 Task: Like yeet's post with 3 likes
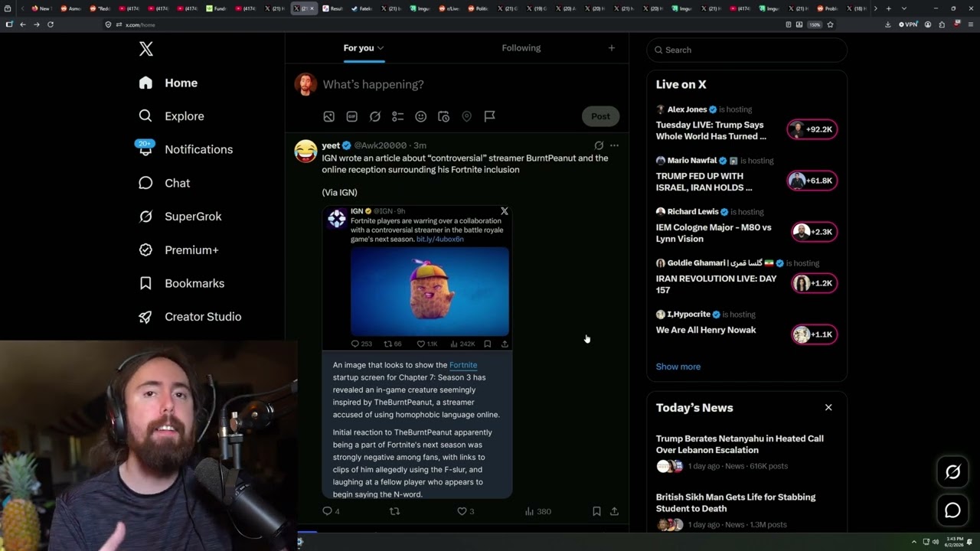point(465,511)
